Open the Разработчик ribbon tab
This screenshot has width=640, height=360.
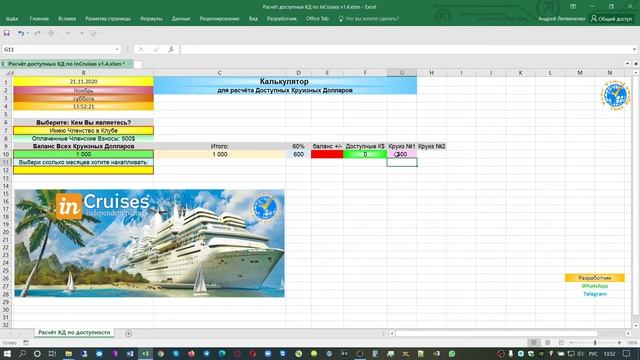(x=282, y=19)
